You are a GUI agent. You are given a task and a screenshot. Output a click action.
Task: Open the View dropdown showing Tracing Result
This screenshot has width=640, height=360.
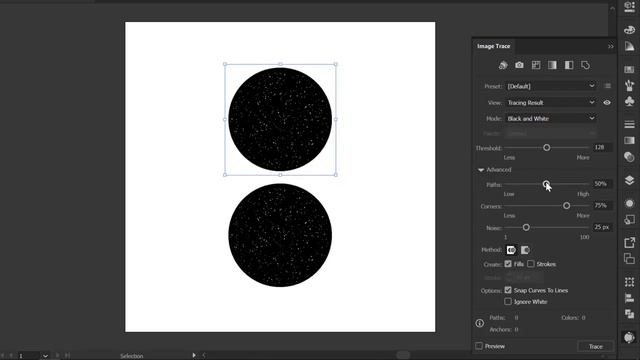551,102
